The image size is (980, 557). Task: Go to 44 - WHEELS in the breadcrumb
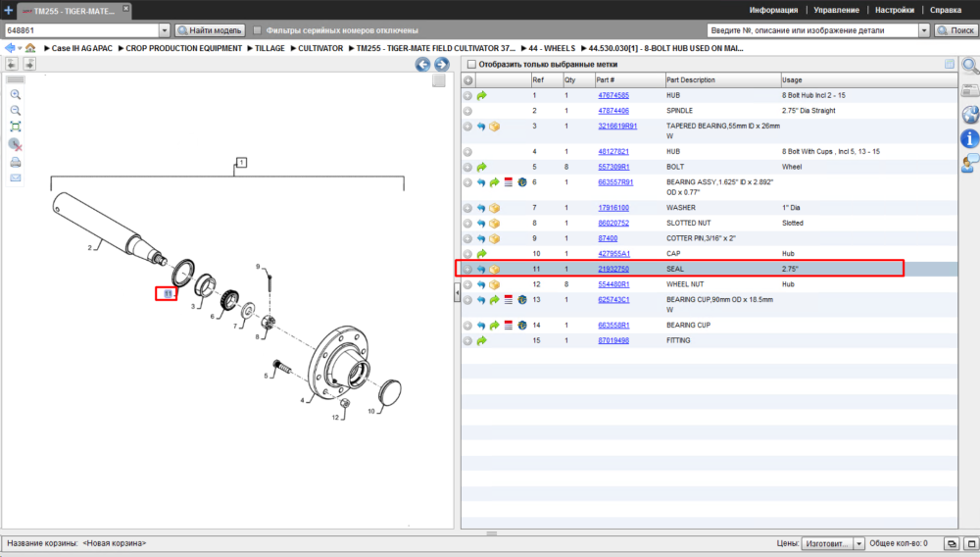(552, 48)
